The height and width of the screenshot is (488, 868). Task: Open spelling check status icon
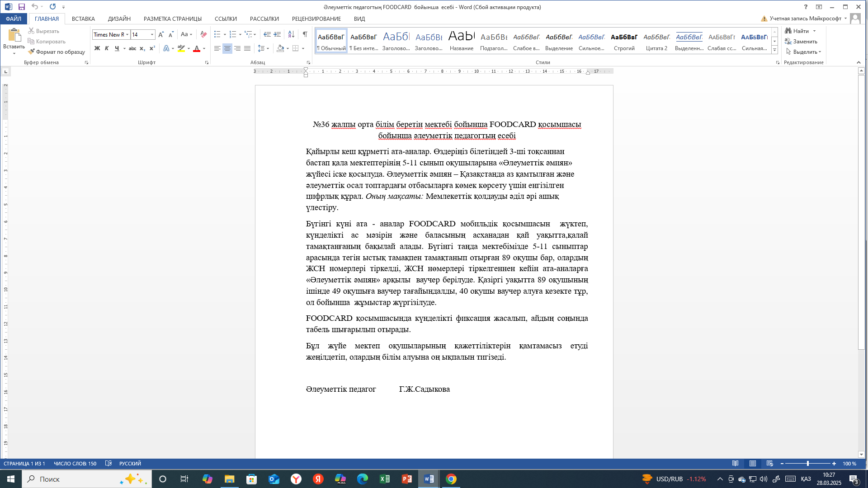(108, 464)
